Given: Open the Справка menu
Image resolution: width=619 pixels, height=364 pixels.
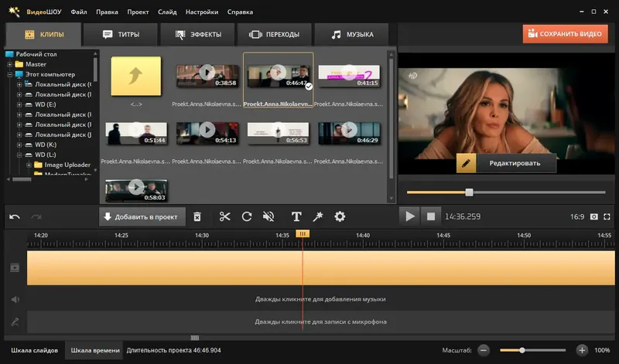Looking at the screenshot, I should [240, 12].
